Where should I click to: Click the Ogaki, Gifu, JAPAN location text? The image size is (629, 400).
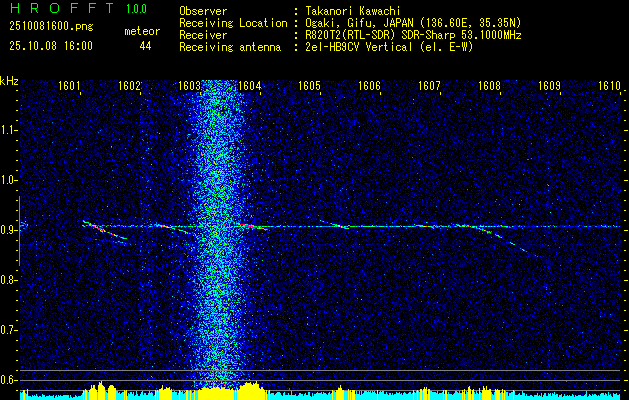[x=413, y=23]
